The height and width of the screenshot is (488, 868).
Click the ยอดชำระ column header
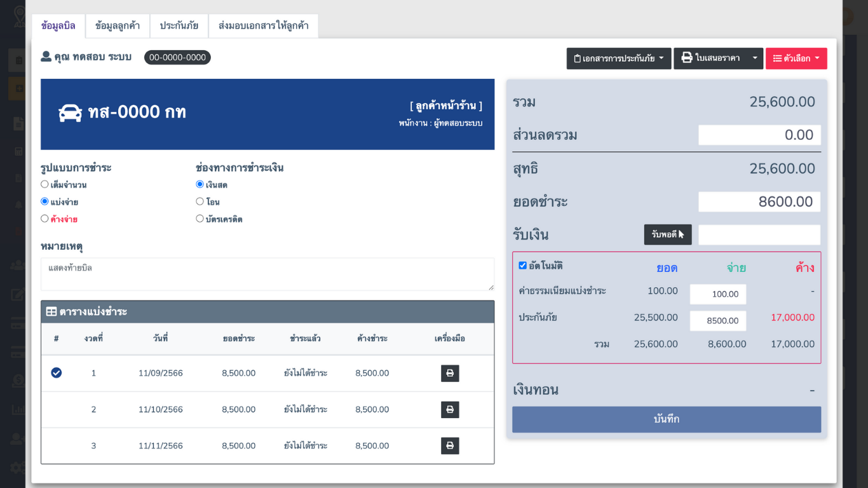coord(239,339)
